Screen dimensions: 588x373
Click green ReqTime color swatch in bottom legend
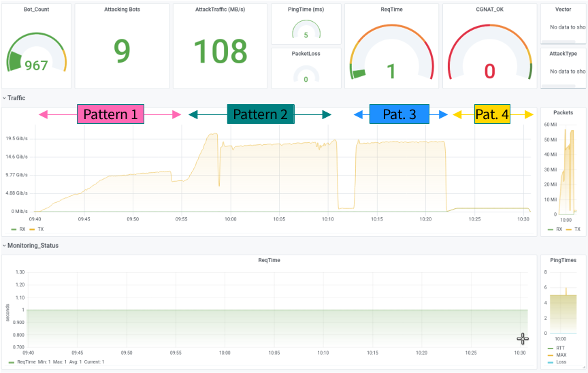[x=12, y=363]
